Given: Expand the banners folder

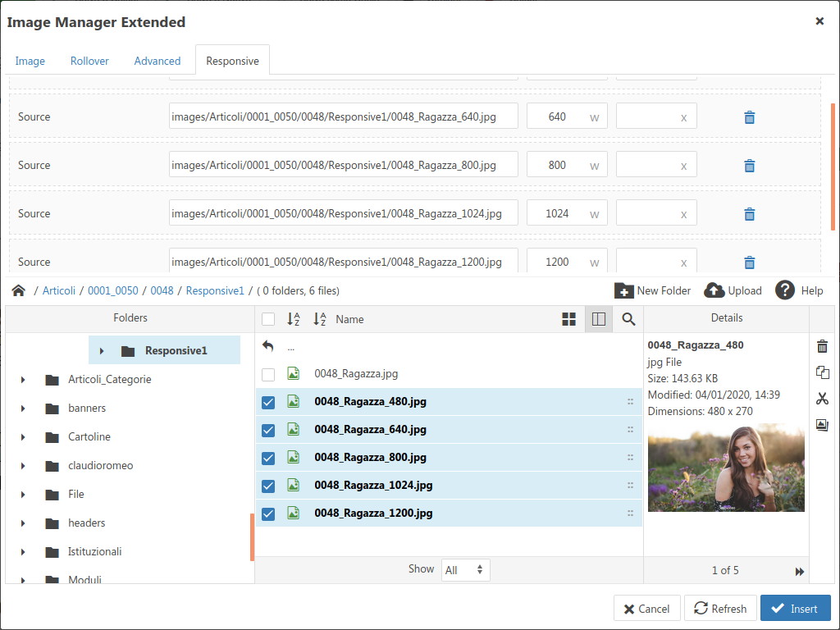Looking at the screenshot, I should 23,409.
